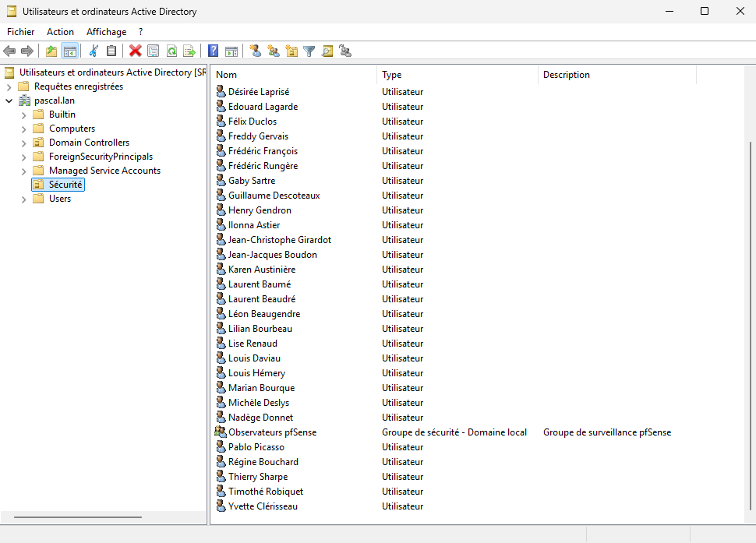This screenshot has height=543, width=756.
Task: Expand the ForeignSecurityPrincipals node
Action: (23, 157)
